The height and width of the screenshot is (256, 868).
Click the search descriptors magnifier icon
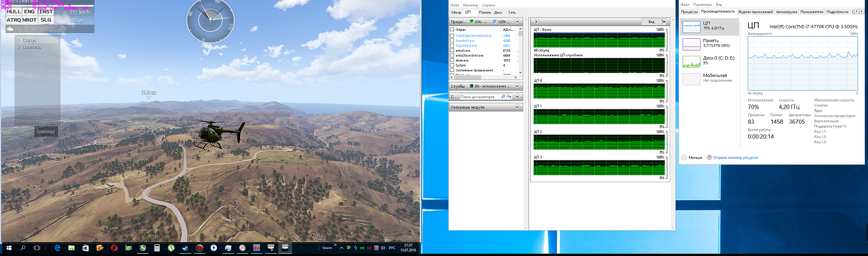click(x=503, y=96)
